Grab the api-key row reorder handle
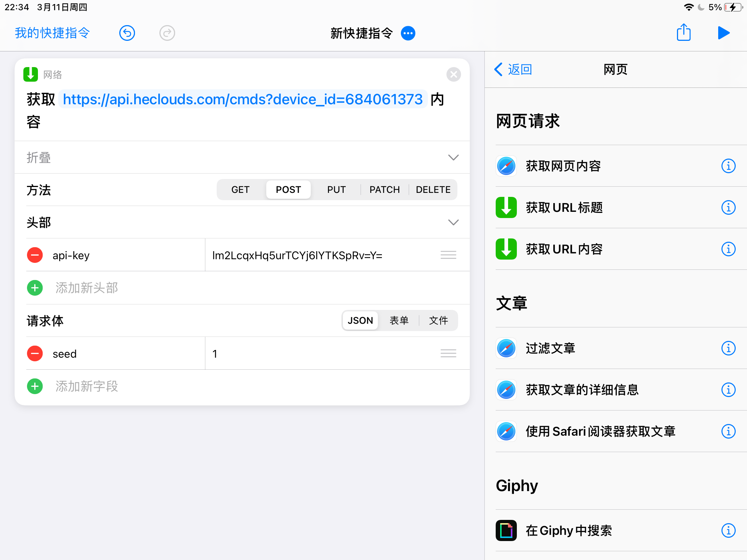747x560 pixels. 448,255
